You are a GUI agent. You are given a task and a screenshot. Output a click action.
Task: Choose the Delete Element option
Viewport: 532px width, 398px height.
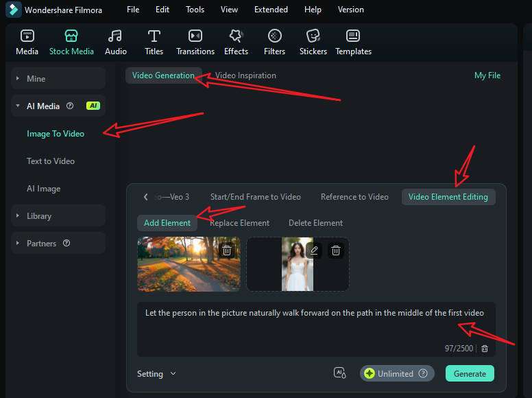click(x=315, y=223)
